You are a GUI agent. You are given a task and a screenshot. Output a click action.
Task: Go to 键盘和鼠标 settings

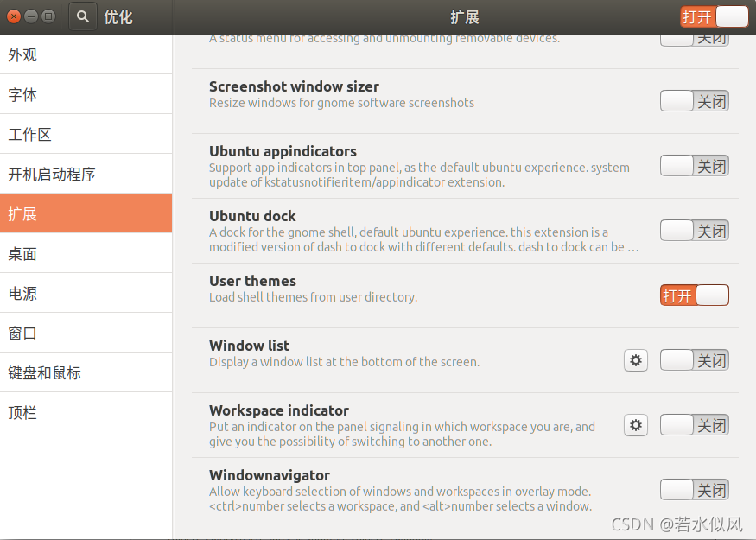pyautogui.click(x=86, y=372)
